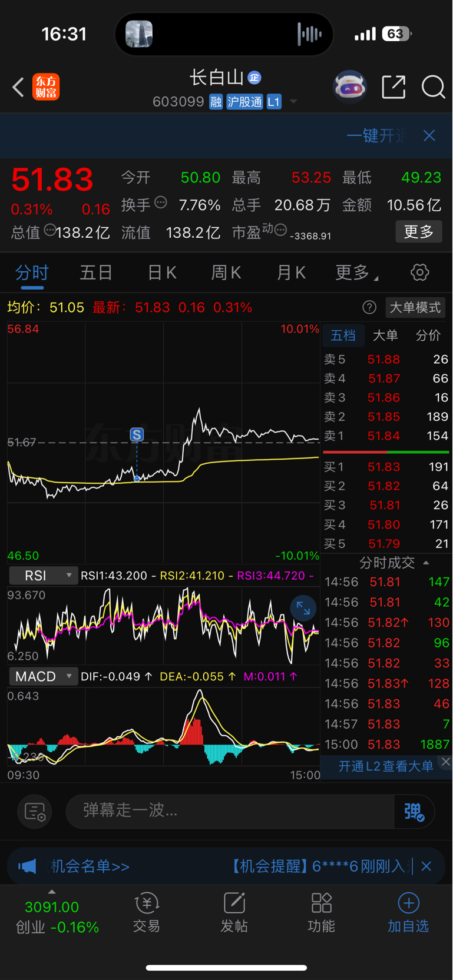Tap the 沪股通 badge
This screenshot has width=453, height=980.
[244, 102]
